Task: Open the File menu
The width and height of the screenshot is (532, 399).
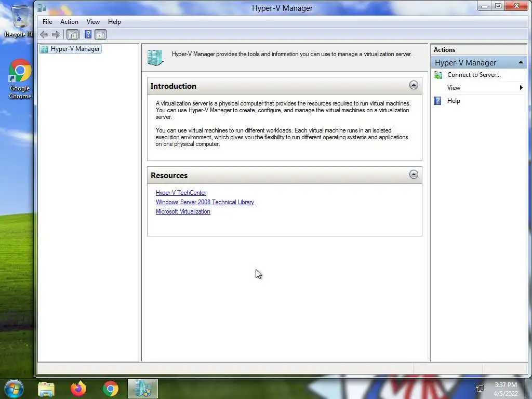Action: point(47,22)
